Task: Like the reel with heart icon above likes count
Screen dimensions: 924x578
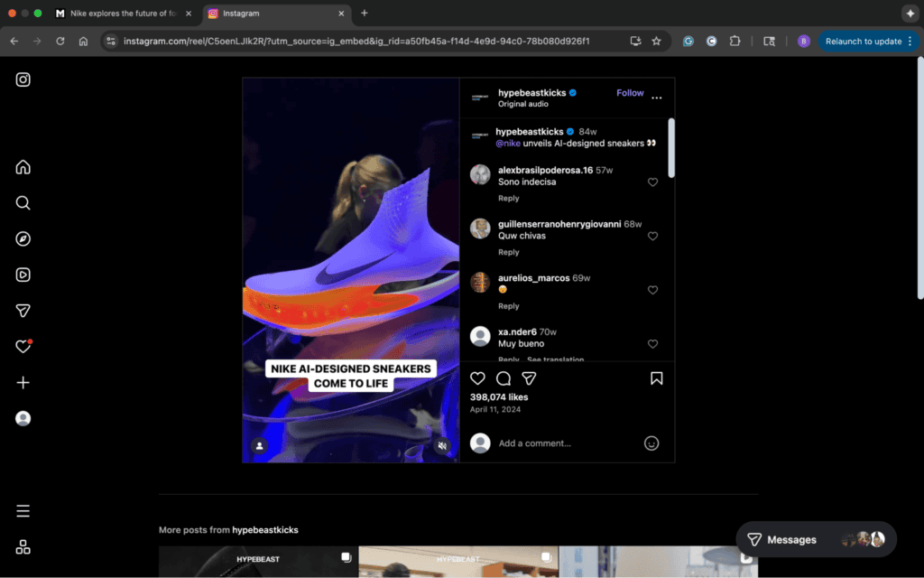Action: (477, 378)
